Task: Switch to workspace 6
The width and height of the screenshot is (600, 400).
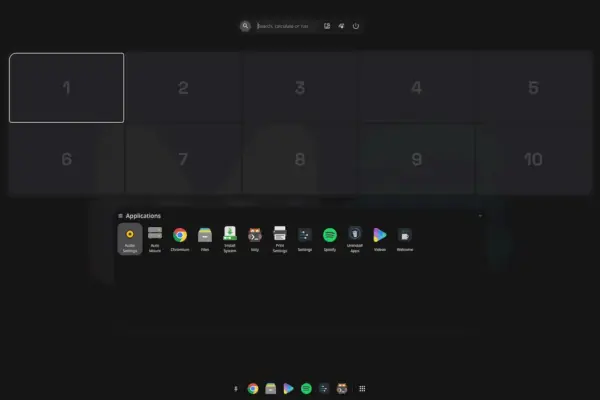Action: (x=67, y=159)
